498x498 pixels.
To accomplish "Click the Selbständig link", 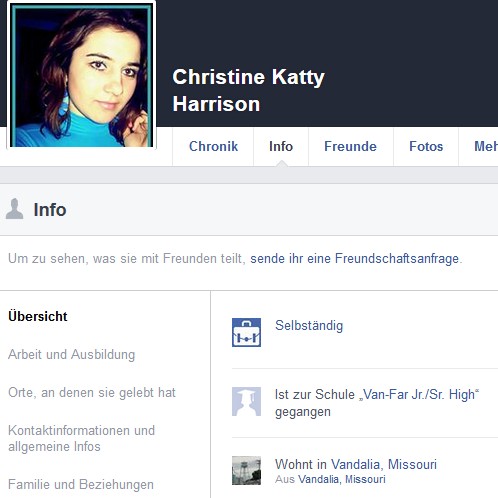I will (309, 326).
